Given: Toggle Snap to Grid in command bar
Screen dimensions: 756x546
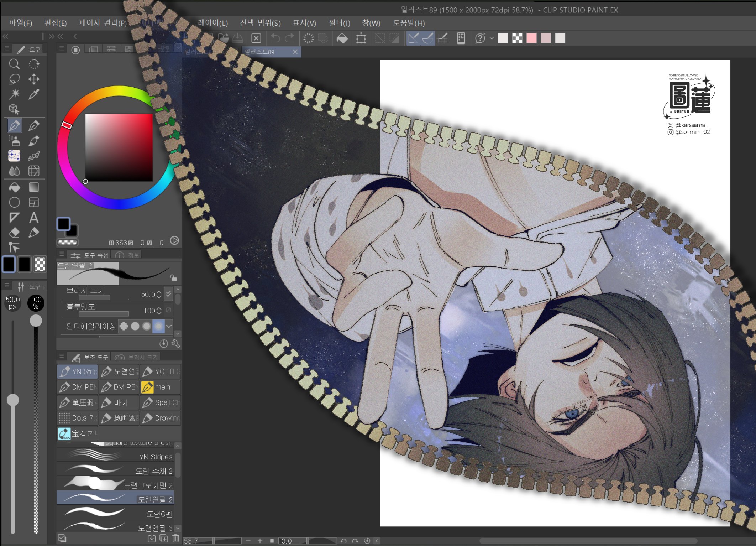Looking at the screenshot, I should 443,38.
